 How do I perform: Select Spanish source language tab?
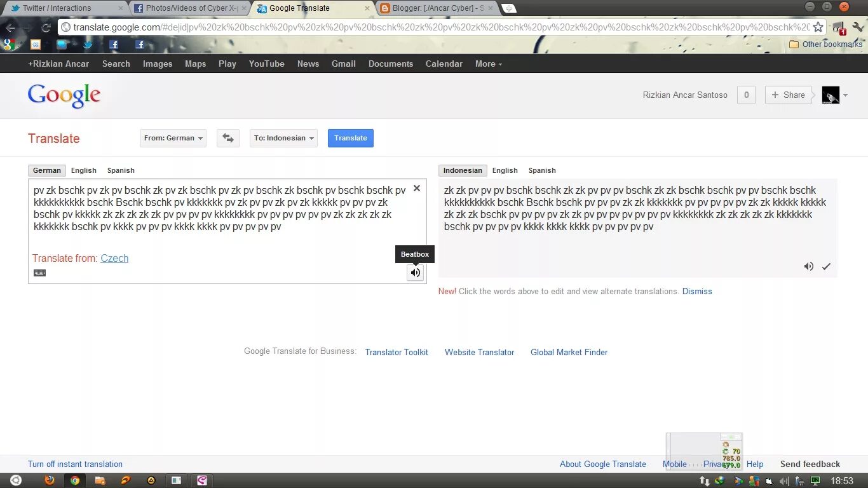[121, 170]
